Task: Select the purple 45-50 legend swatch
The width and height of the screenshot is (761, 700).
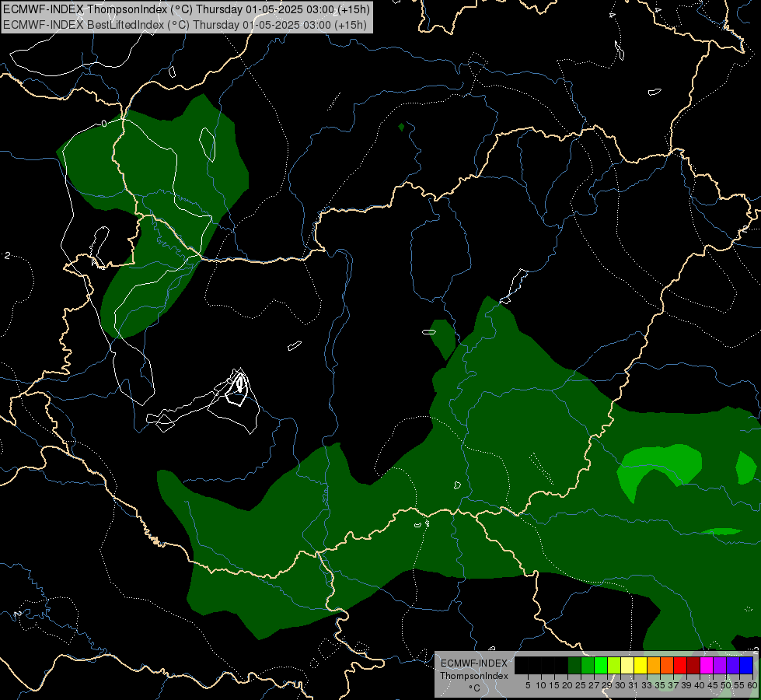Action: pos(720,665)
